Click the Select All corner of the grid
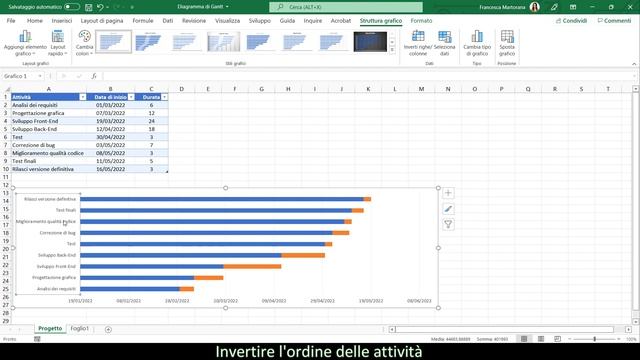Image resolution: width=640 pixels, height=360 pixels. point(7,89)
